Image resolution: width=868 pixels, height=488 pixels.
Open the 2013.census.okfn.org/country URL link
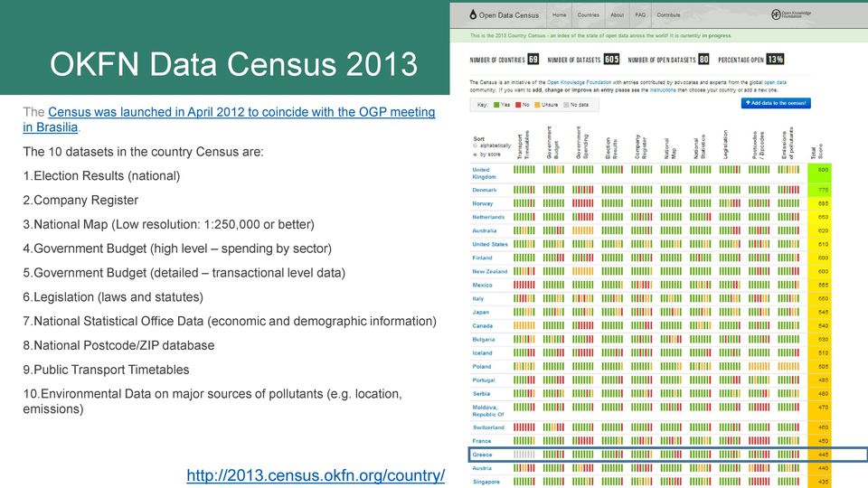316,475
